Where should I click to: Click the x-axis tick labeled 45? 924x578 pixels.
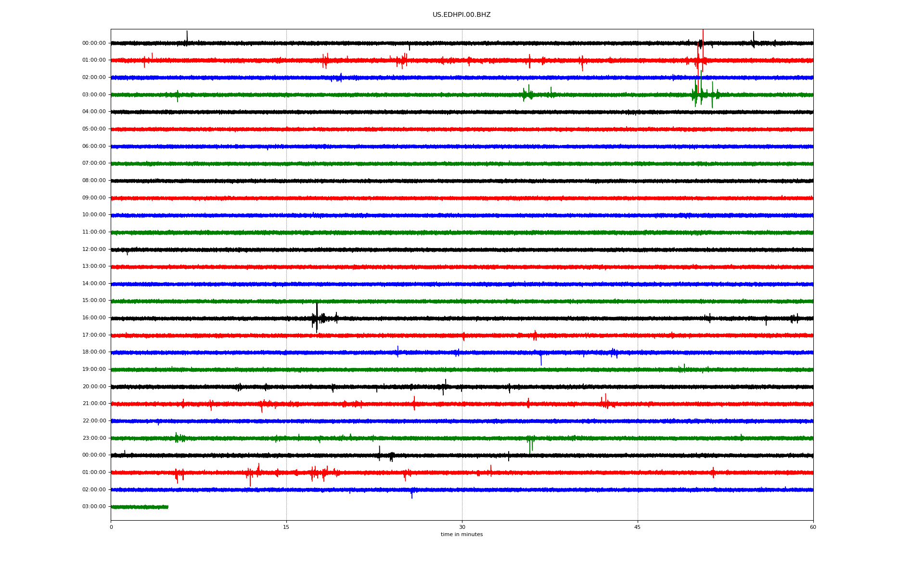(637, 527)
